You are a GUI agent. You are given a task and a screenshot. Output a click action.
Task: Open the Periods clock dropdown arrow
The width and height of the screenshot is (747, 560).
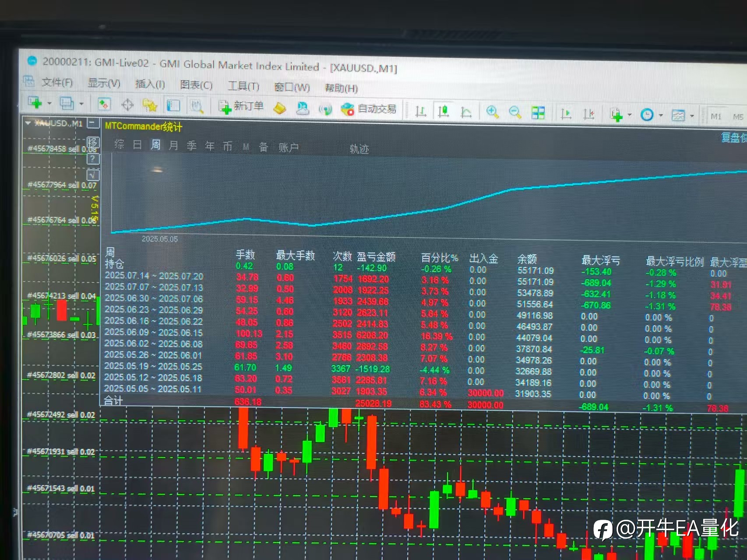(x=661, y=116)
